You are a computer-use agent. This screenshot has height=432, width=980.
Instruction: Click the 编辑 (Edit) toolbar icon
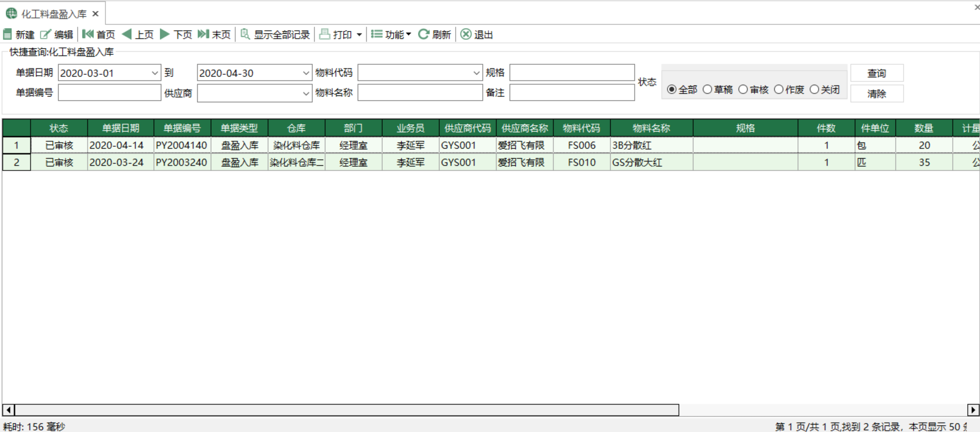pos(46,34)
